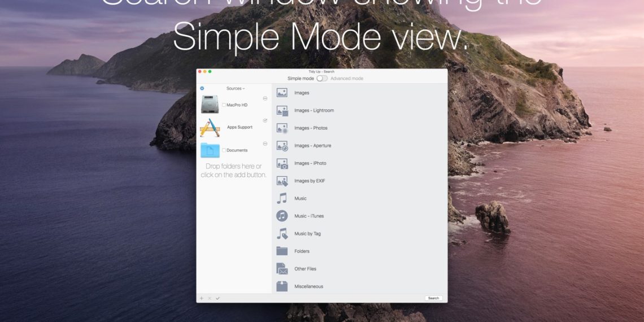Select the Miscellaneous box icon
The width and height of the screenshot is (644, 322).
pos(282,286)
